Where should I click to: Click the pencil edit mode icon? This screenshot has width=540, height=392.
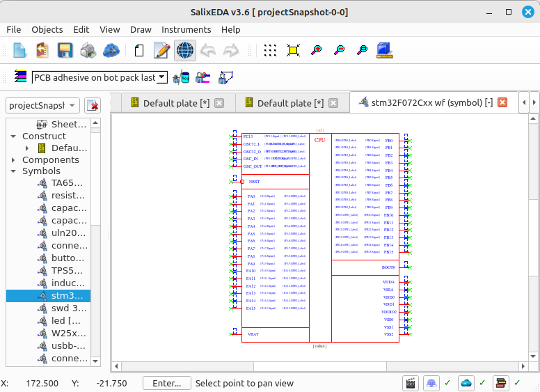coord(162,50)
